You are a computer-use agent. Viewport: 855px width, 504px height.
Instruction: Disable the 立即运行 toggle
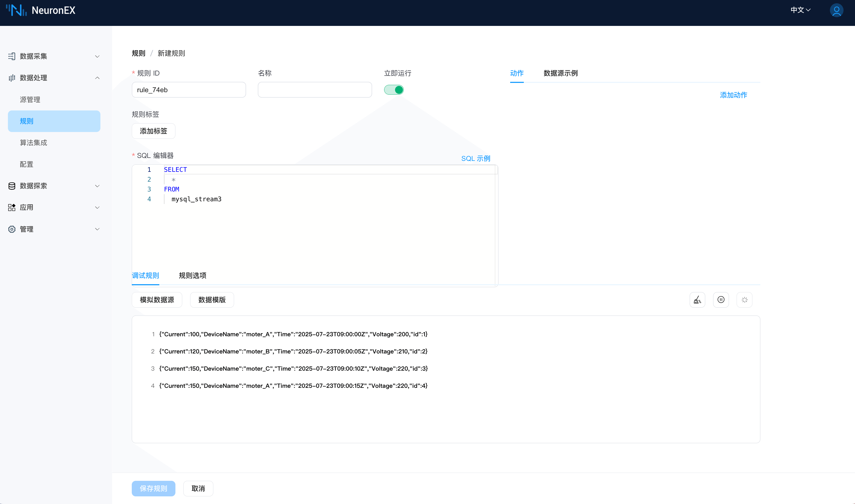click(x=394, y=89)
